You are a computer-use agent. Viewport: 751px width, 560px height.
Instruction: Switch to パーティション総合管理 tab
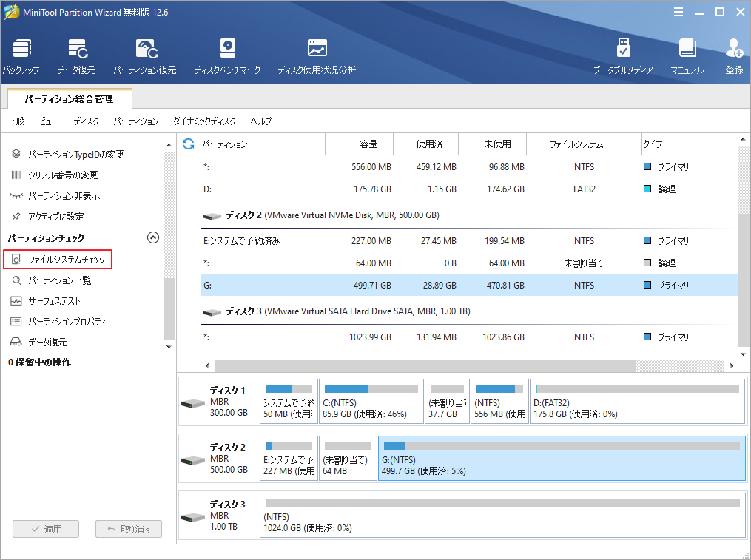click(x=70, y=99)
